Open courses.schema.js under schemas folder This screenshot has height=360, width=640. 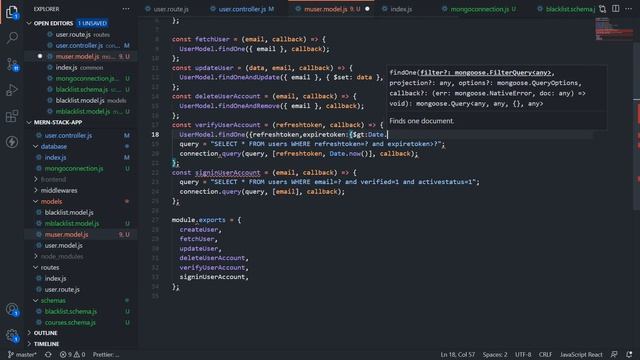coord(70,322)
